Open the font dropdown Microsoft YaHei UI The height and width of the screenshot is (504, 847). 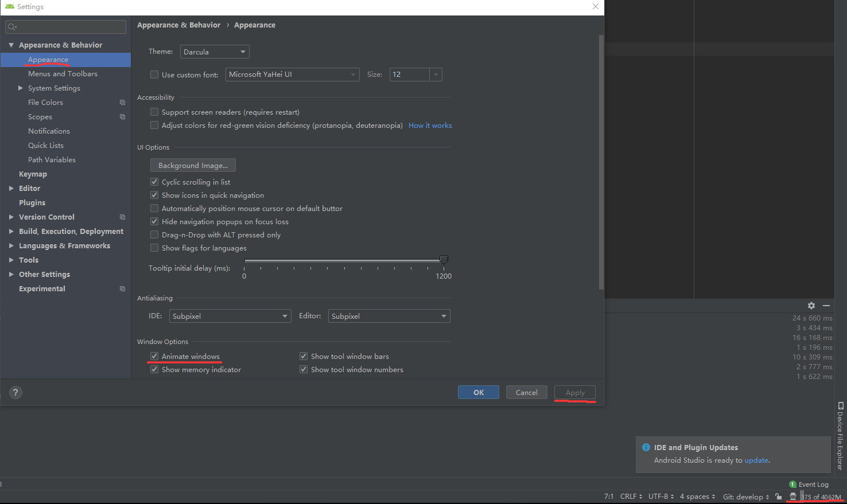click(x=293, y=75)
